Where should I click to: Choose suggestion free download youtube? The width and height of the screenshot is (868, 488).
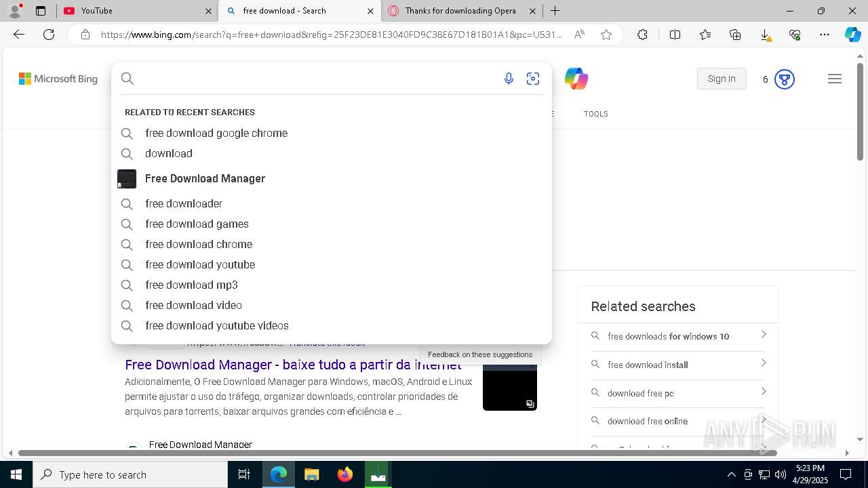click(x=332, y=264)
